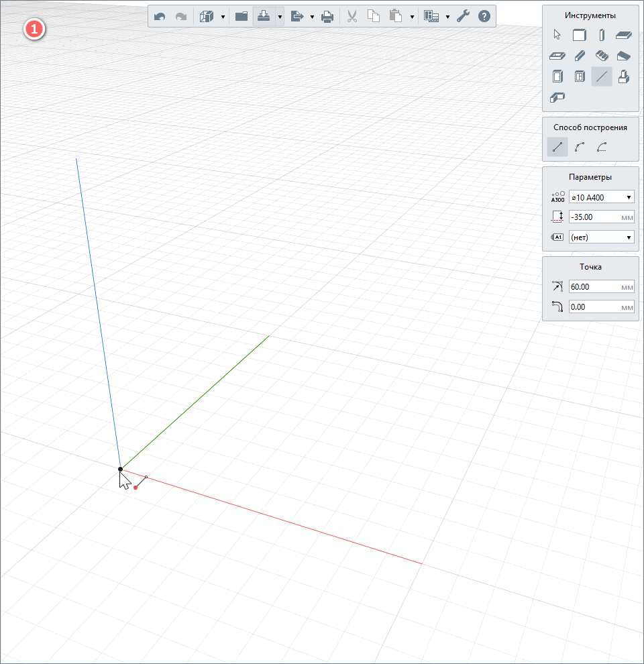Open project with the folder icon
Viewport: 644px width, 664px height.
[241, 17]
